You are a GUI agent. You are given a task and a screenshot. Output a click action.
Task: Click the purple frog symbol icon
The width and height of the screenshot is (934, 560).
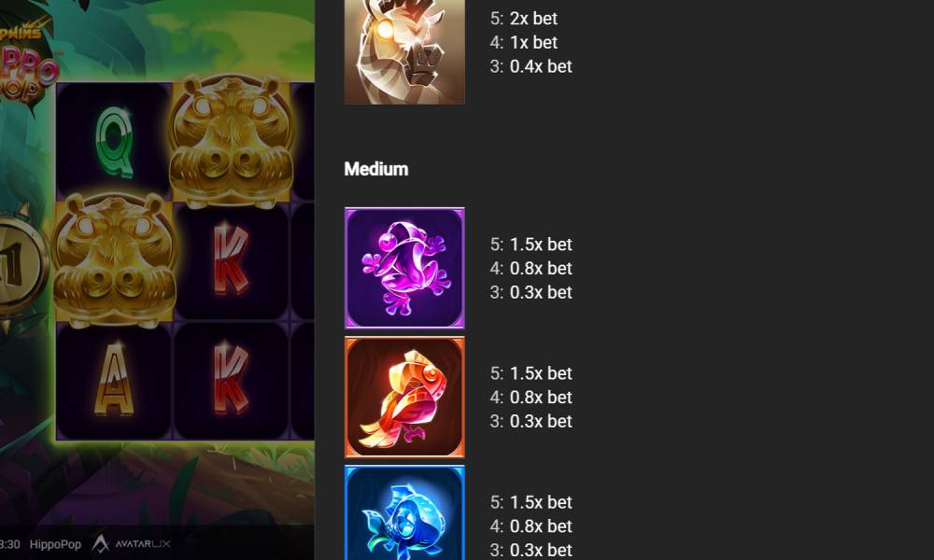coord(404,268)
